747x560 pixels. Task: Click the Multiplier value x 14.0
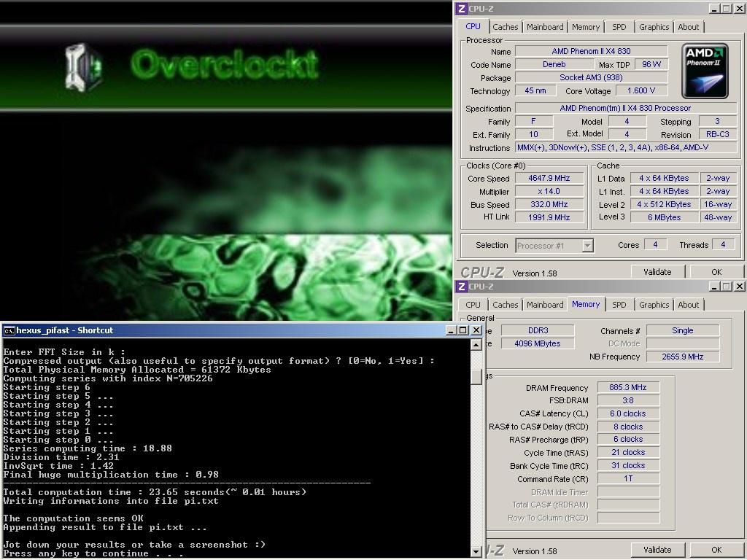549,192
